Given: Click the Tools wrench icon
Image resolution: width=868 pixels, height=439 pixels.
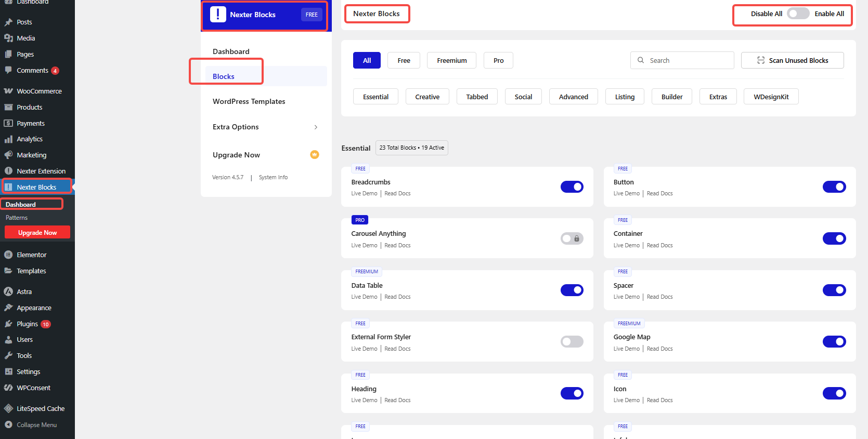Looking at the screenshot, I should [8, 356].
